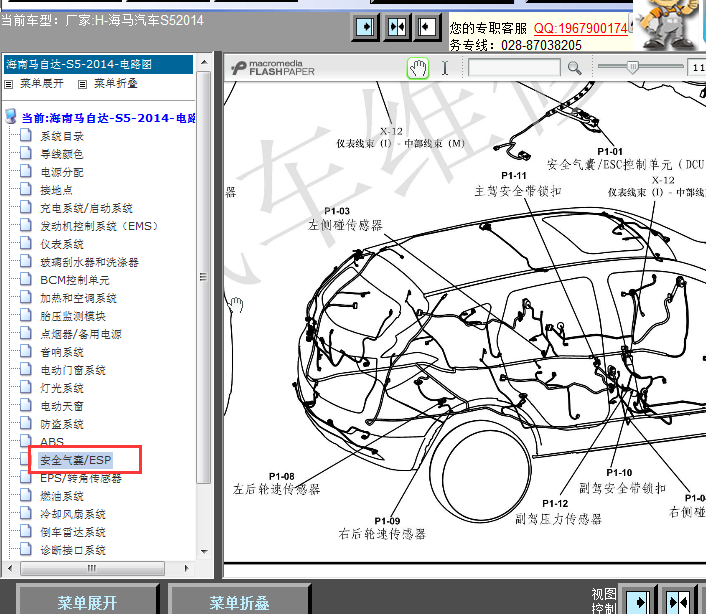
Task: Click page icon next to 电源分配
Action: click(26, 171)
